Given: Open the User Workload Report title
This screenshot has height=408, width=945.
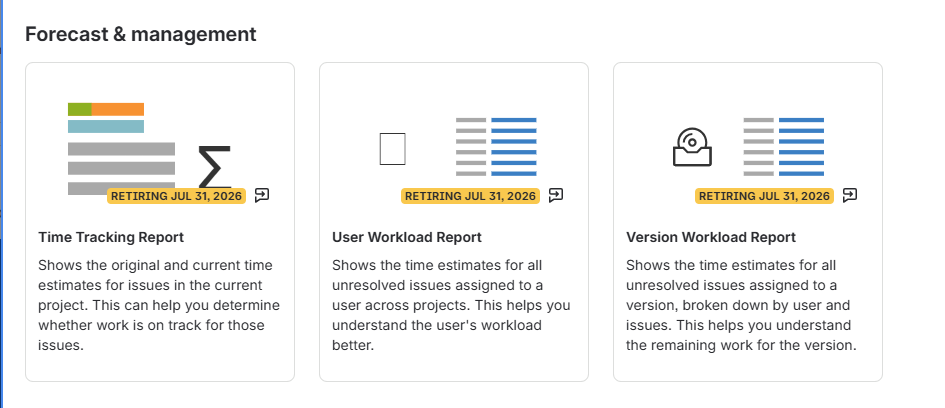Looking at the screenshot, I should (407, 237).
